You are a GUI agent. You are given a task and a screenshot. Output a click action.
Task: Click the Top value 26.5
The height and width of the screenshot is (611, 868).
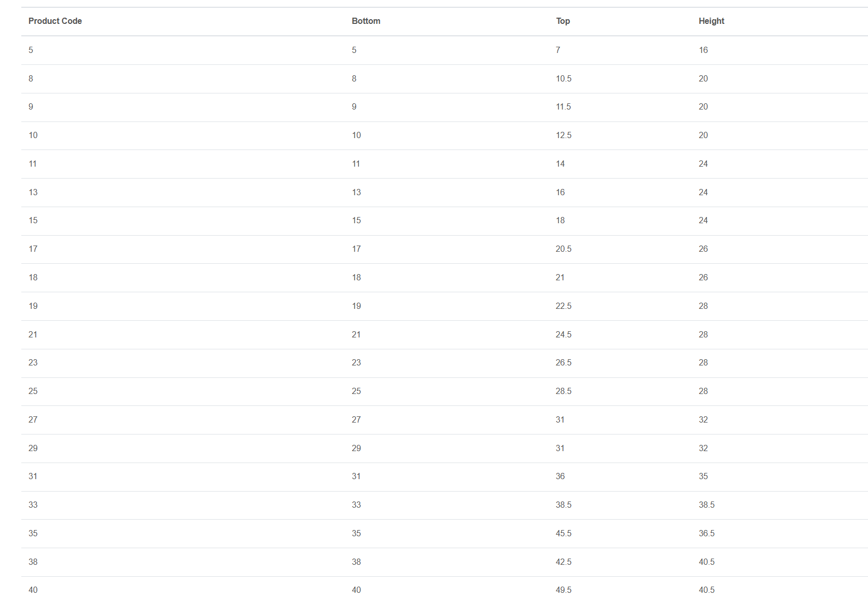pos(563,363)
